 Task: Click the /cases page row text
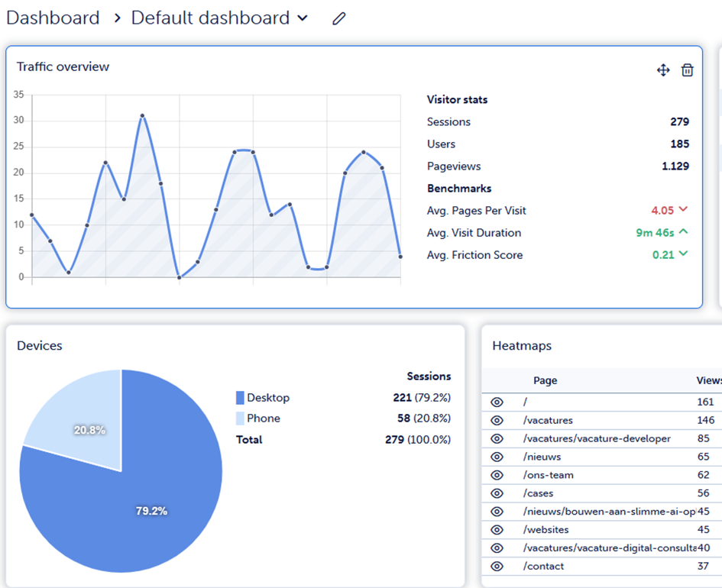539,493
